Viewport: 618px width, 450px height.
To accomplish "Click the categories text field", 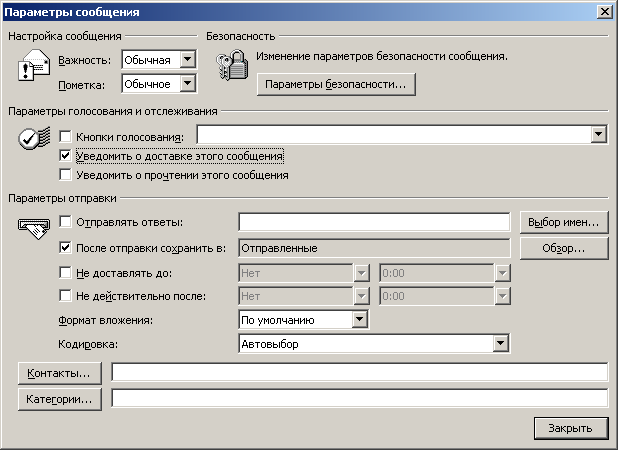I will (359, 398).
